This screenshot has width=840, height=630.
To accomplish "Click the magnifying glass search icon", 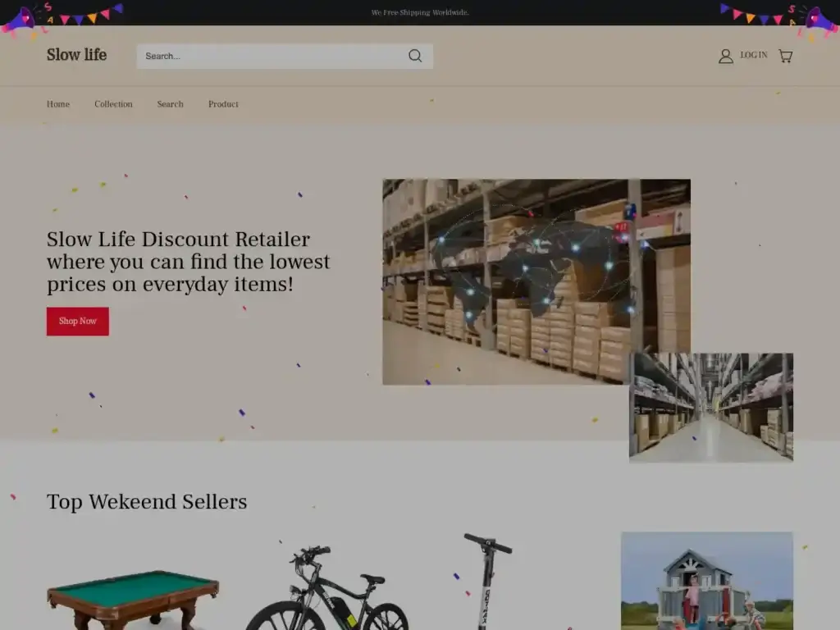I will [x=415, y=56].
